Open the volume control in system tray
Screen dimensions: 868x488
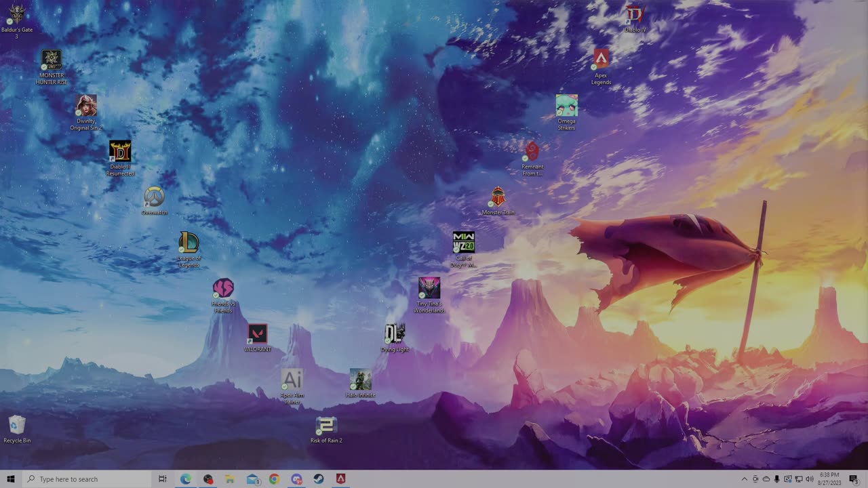[810, 479]
